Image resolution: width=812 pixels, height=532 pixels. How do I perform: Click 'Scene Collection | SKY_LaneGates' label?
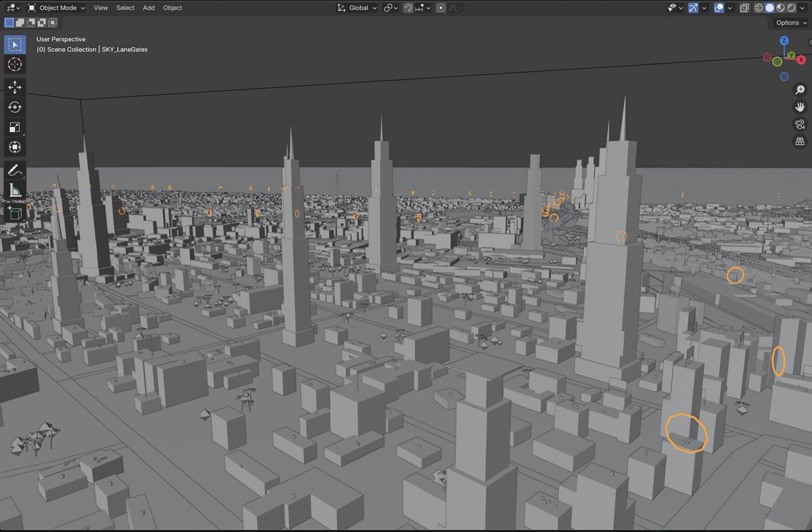point(97,49)
